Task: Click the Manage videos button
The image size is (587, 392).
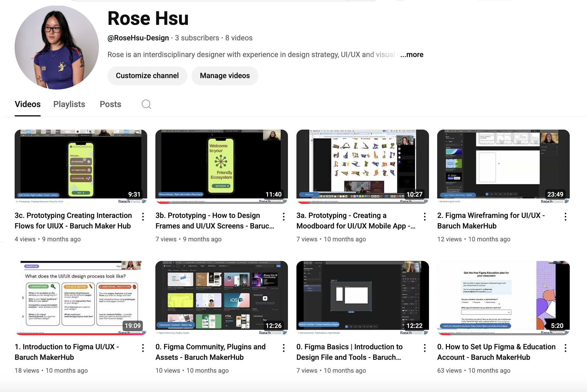Action: coord(225,76)
